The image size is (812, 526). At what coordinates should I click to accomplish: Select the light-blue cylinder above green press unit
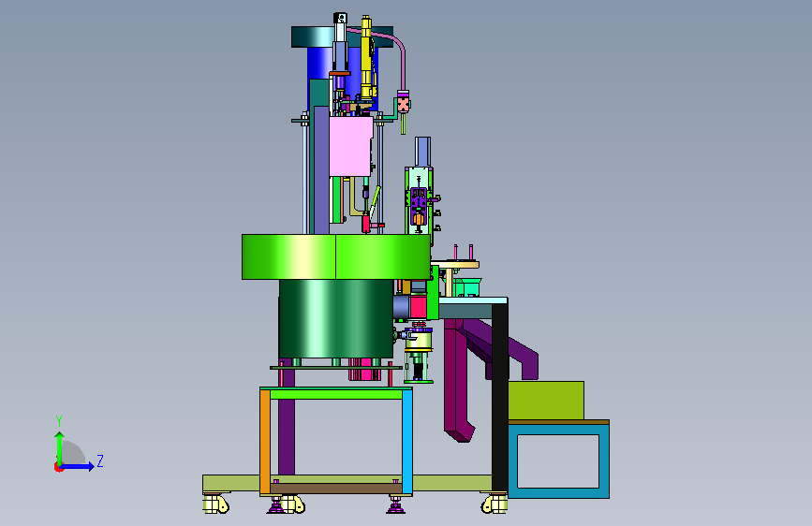pos(423,152)
